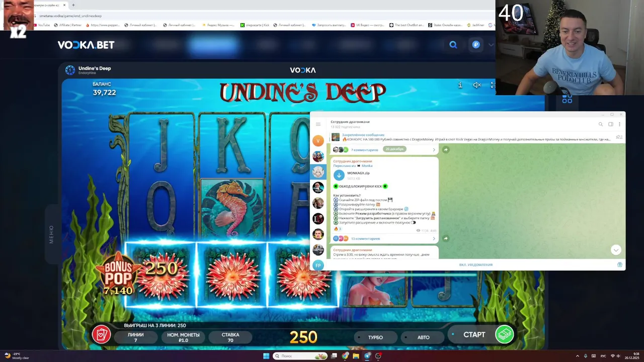Open The best ChatBot bookmark

point(407,25)
